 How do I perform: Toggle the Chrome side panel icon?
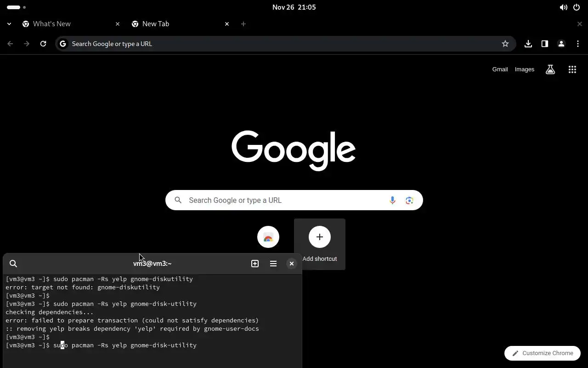coord(545,44)
